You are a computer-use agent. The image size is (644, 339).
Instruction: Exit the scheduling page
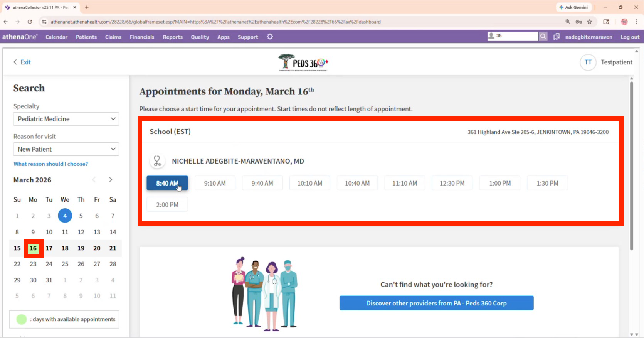click(22, 62)
